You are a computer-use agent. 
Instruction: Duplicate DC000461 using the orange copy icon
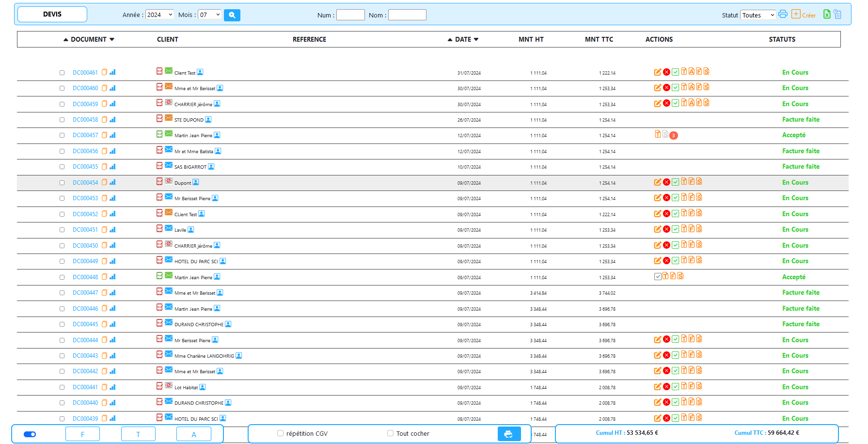104,72
